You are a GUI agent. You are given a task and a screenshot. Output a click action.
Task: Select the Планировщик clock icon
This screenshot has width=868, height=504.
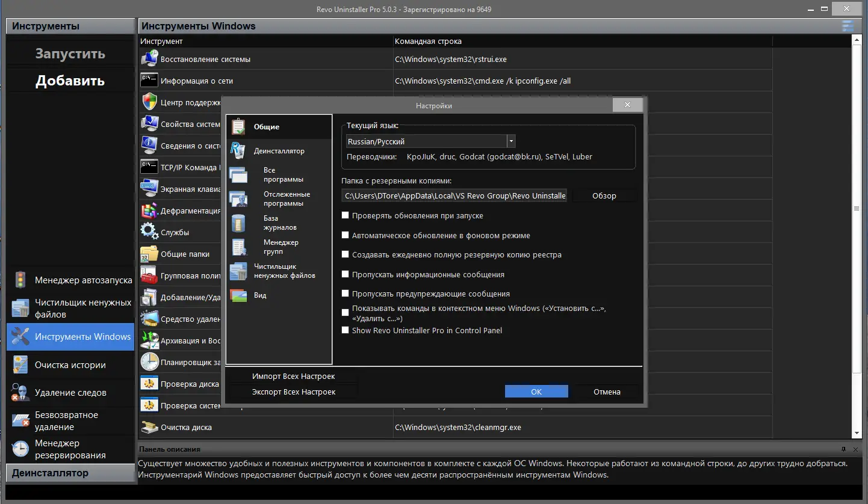click(149, 362)
